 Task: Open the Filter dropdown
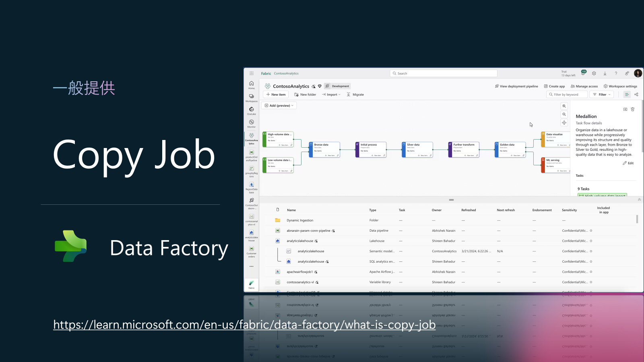[602, 95]
